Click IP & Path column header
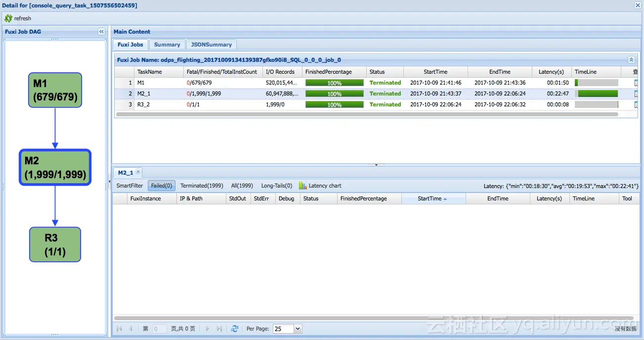This screenshot has width=644, height=340. click(202, 198)
